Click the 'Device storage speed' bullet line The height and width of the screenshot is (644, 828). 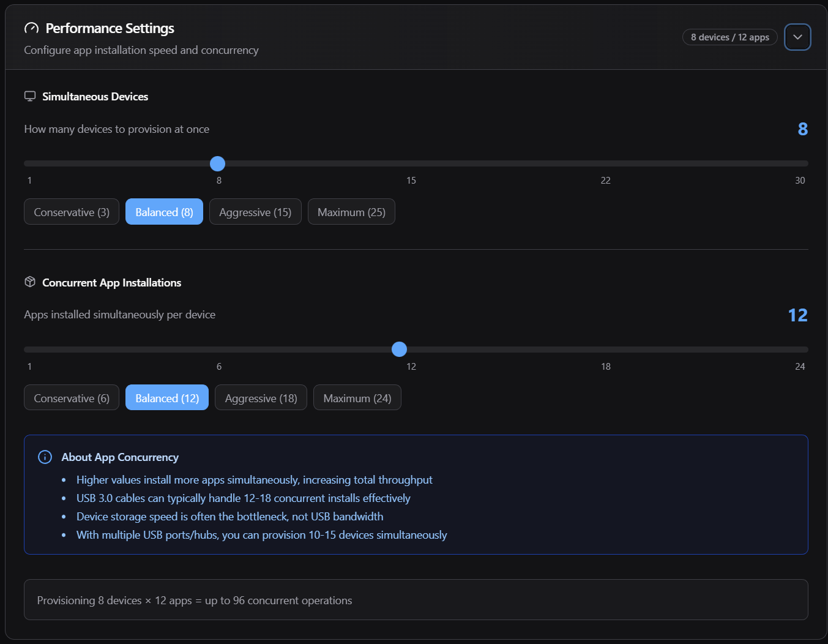click(230, 517)
